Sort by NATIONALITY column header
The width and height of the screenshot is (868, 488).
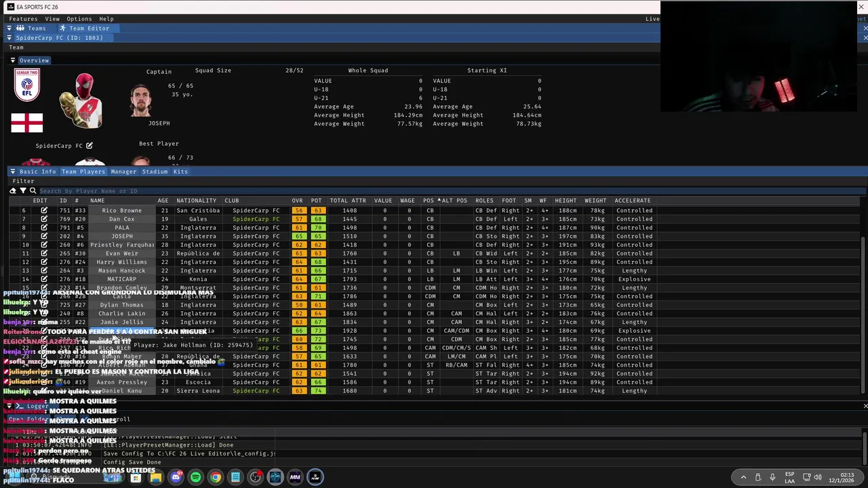pos(196,201)
